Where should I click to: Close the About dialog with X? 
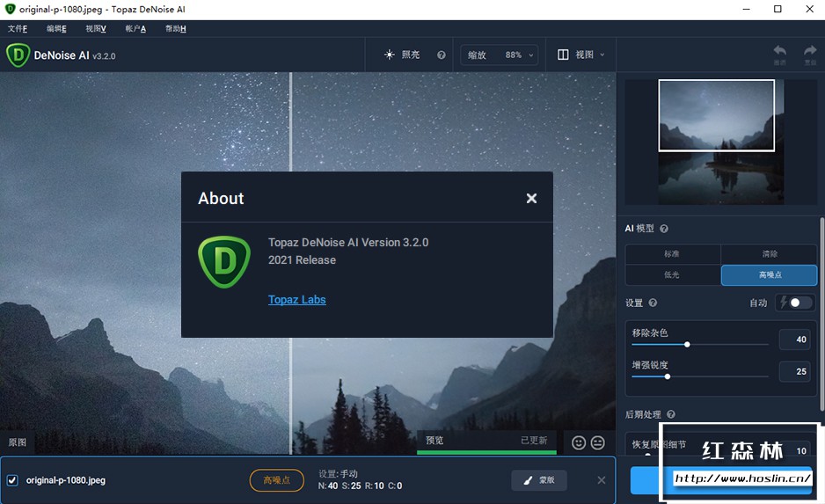(x=531, y=198)
